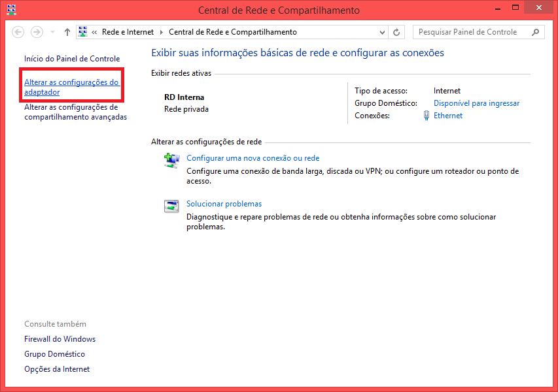
Task: Open Configurar uma nova conexão ou rede
Action: coord(253,158)
